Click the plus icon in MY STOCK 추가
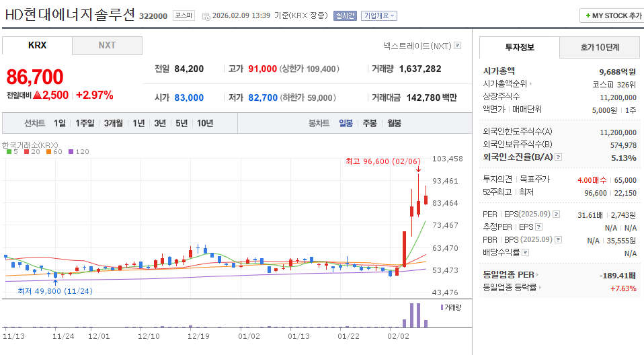 point(588,15)
